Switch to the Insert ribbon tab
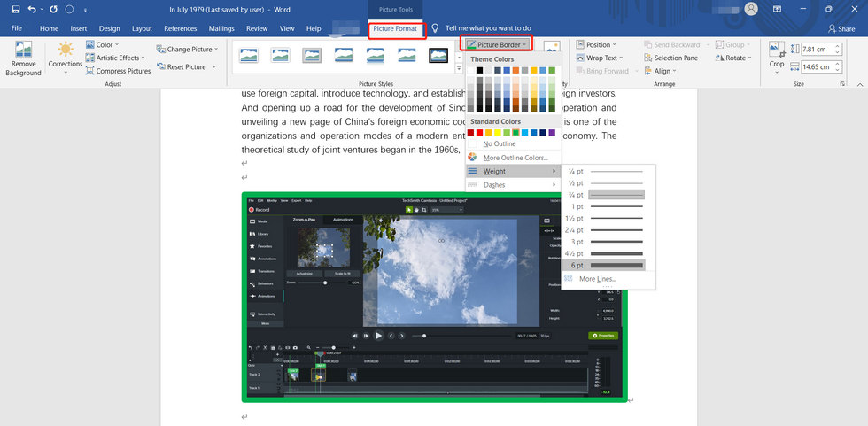 click(78, 28)
